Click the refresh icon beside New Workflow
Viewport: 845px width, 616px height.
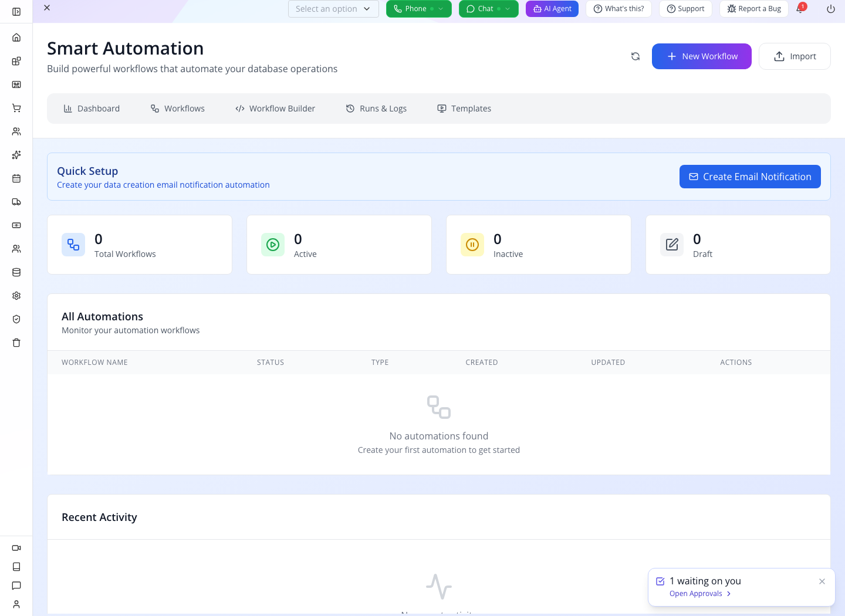636,56
